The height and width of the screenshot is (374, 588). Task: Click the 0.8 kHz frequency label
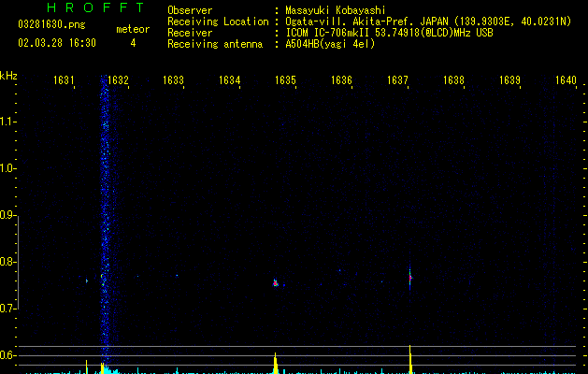pos(7,262)
